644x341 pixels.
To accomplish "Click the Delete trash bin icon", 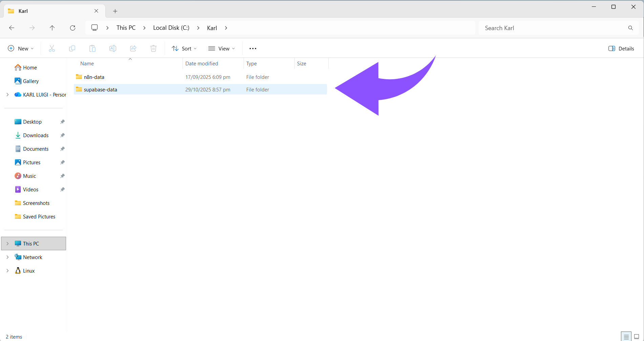I will pos(153,48).
